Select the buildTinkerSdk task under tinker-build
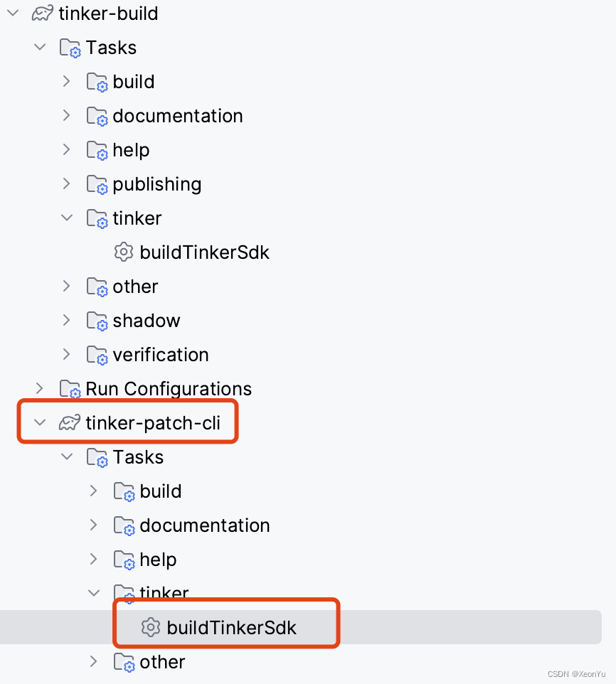Screen dimensions: 616x684 206,252
